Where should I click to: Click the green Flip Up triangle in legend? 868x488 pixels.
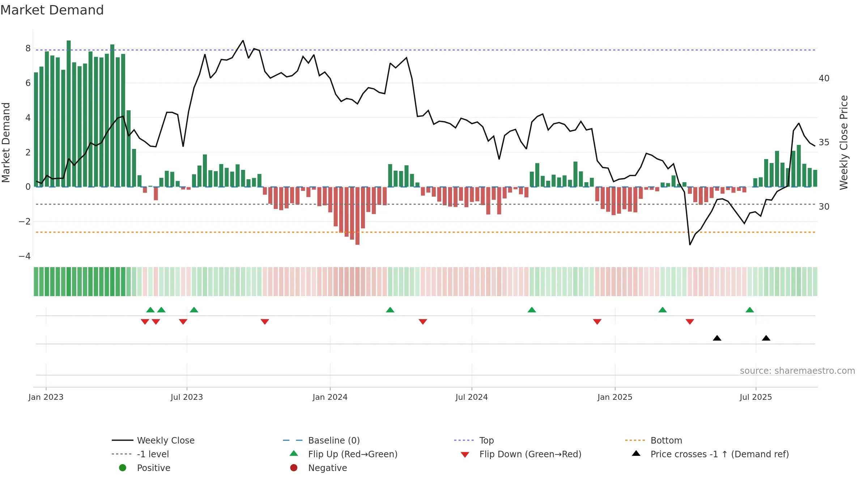[294, 453]
